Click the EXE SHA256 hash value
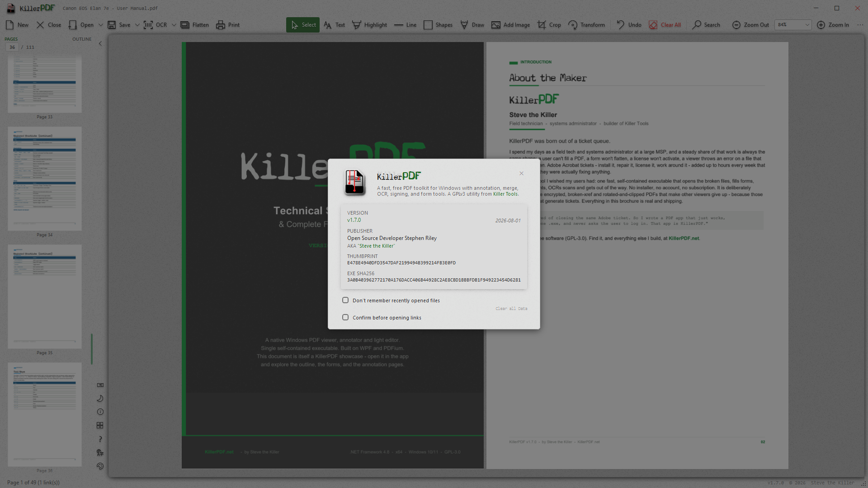This screenshot has height=488, width=868. [x=434, y=280]
